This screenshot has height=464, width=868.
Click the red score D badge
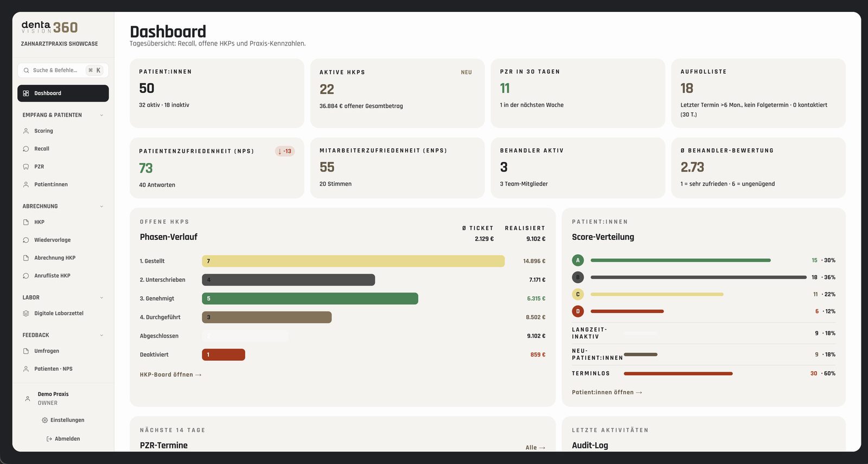click(x=578, y=312)
